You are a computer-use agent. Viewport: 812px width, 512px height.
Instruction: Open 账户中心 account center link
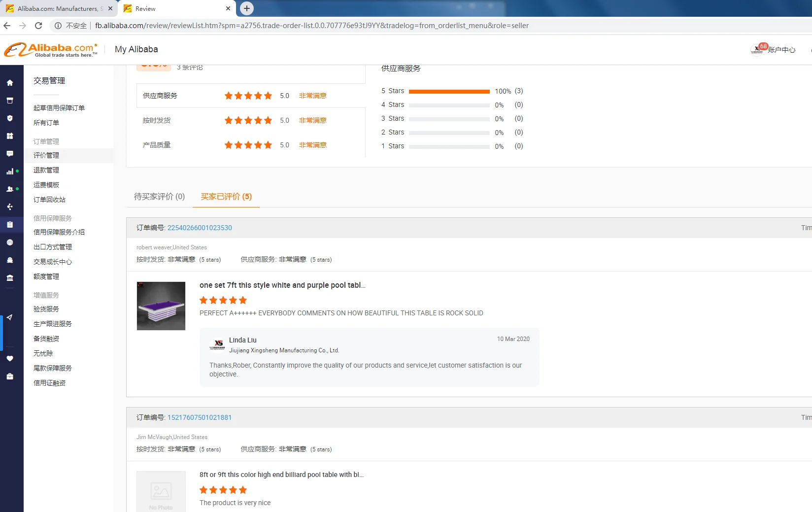coord(781,50)
